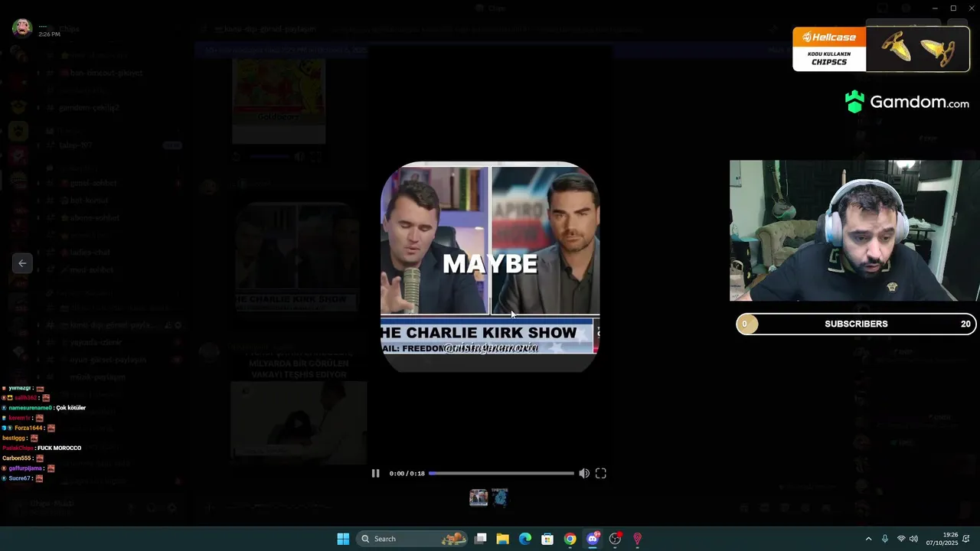Screen dimensions: 980x551
Task: Switch to Google Chrome on the taskbar
Action: click(x=570, y=539)
